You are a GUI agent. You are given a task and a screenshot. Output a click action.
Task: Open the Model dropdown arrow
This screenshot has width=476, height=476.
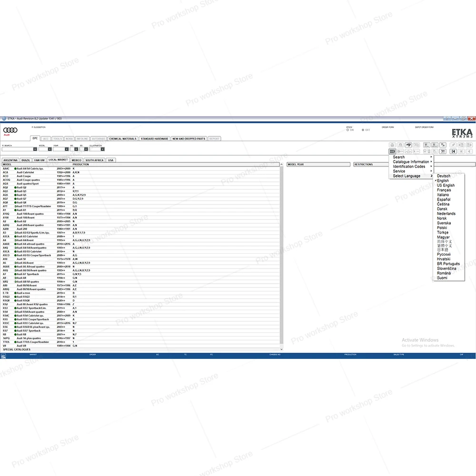pyautogui.click(x=50, y=149)
